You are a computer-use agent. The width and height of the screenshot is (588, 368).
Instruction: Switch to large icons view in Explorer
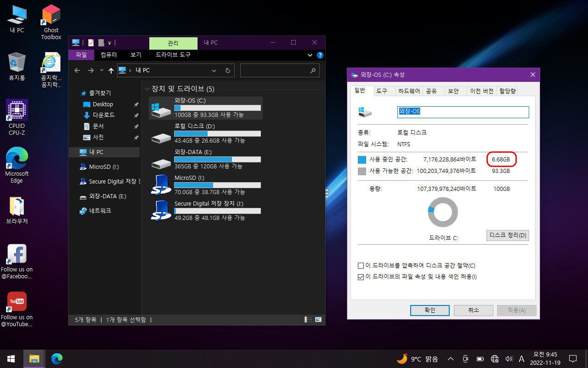318,319
